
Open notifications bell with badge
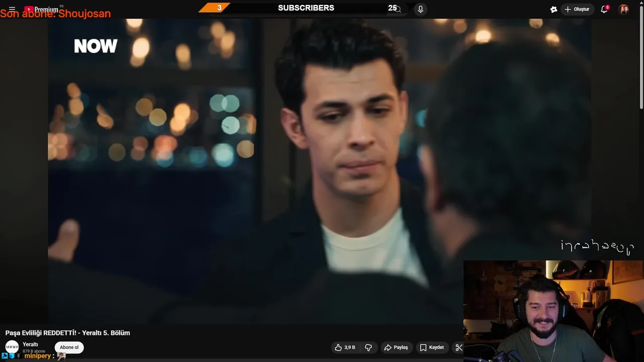coord(604,9)
